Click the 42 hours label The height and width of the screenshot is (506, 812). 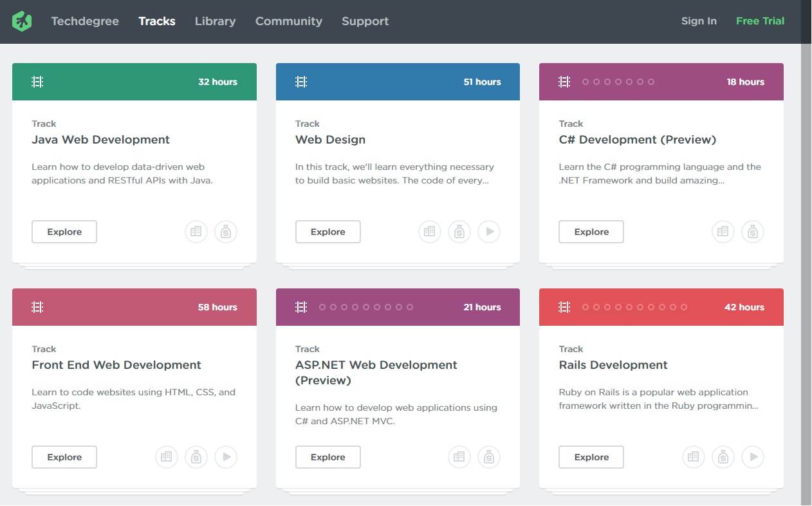pos(744,307)
